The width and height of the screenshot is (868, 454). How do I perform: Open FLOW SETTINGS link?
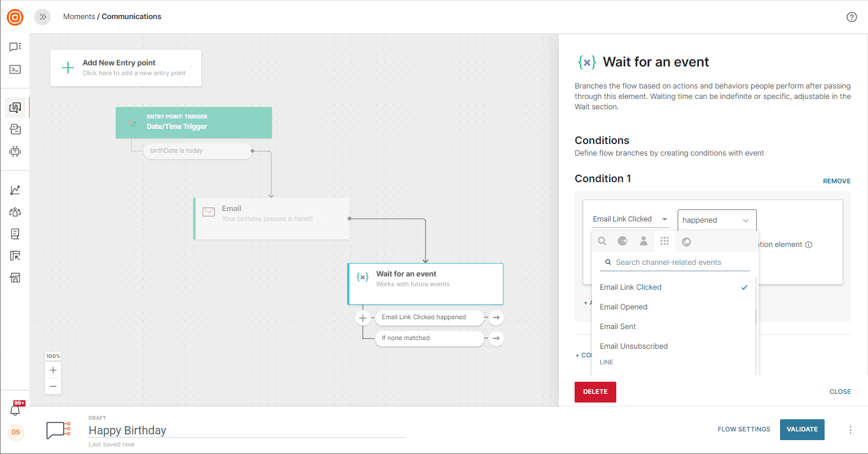click(744, 430)
